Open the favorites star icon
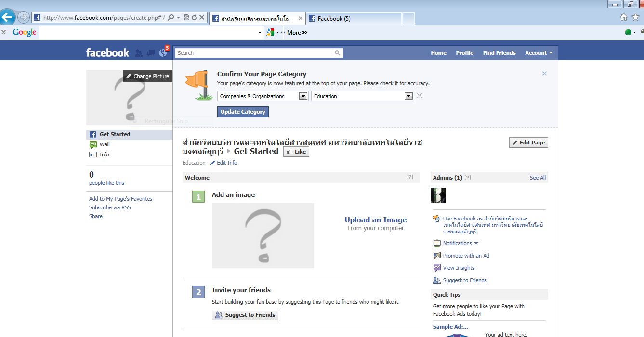Screen dimensions: 644x337 [x=635, y=17]
